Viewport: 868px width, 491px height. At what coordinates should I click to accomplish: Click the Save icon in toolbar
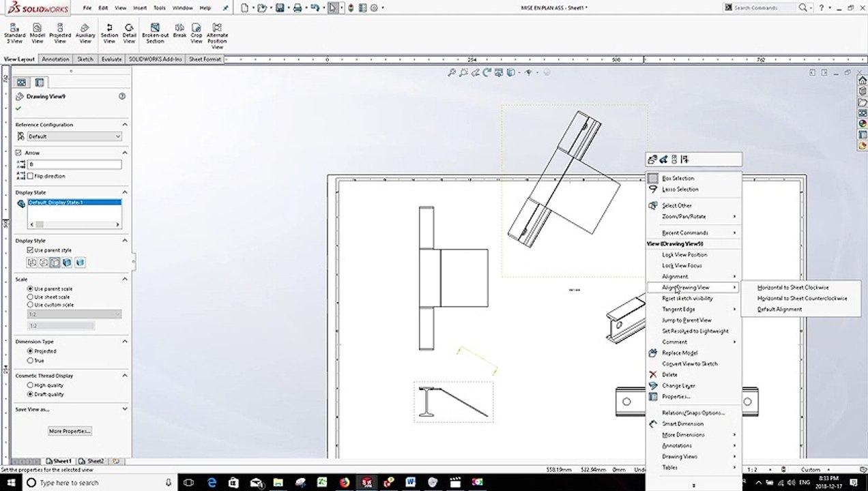coord(280,8)
